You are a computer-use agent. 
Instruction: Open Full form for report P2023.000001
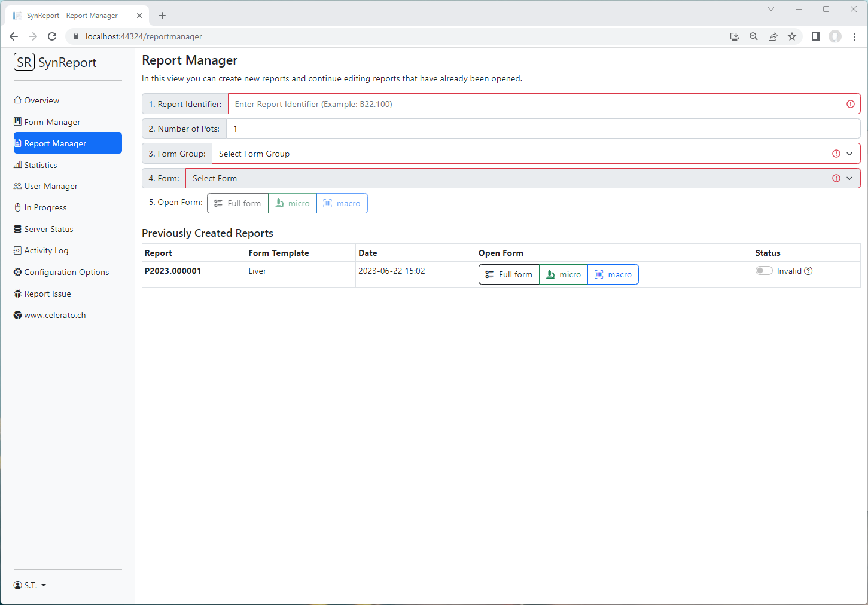508,274
